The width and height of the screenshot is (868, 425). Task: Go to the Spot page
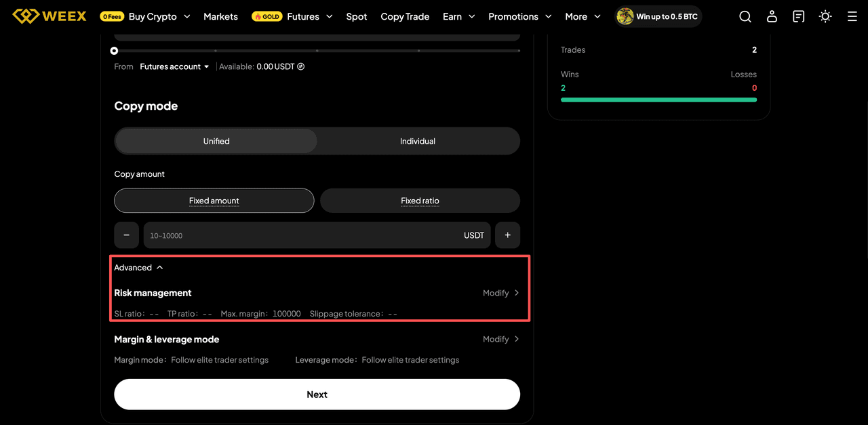[357, 16]
